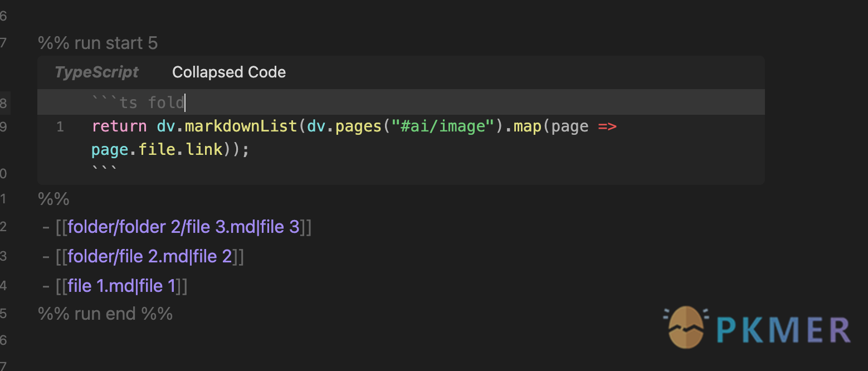Click the "return" keyword in the code
The image size is (868, 371).
tap(119, 126)
